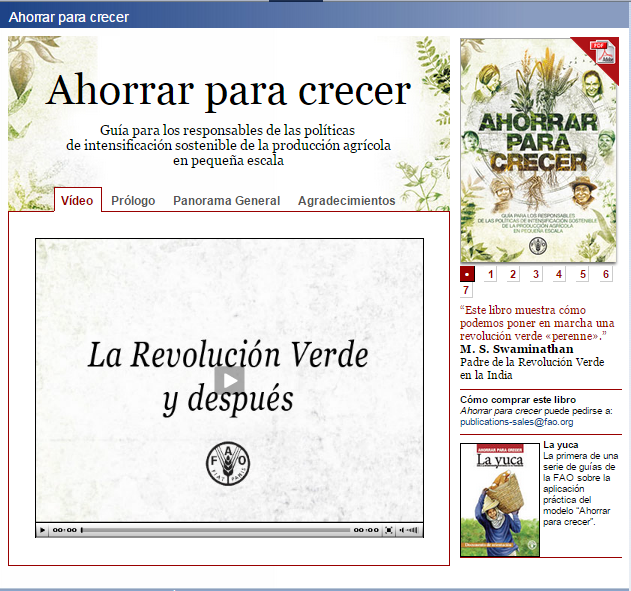Click the volume control of the video player
This screenshot has width=631, height=591.
[x=408, y=530]
